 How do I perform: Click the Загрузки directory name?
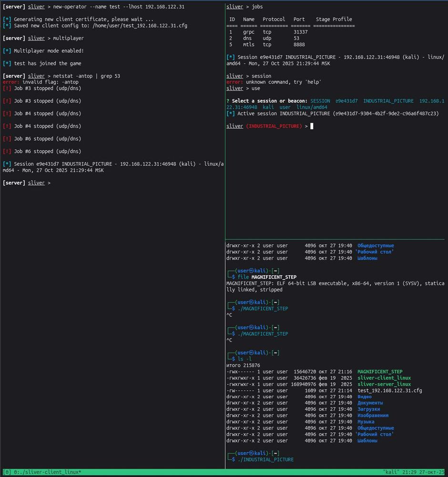click(x=368, y=409)
